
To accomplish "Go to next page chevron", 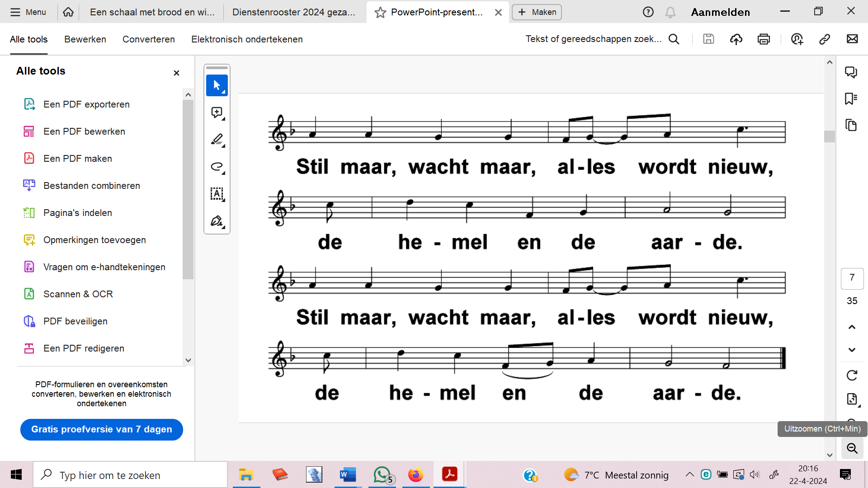I will click(852, 349).
